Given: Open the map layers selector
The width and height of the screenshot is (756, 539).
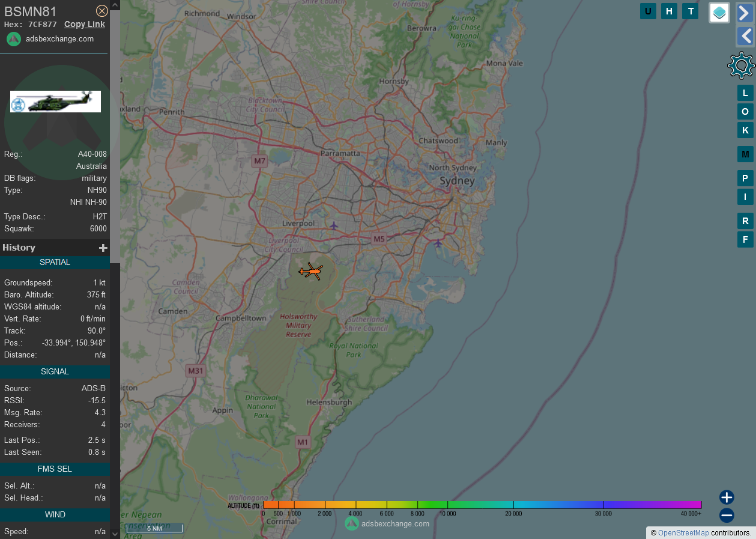Looking at the screenshot, I should 719,13.
